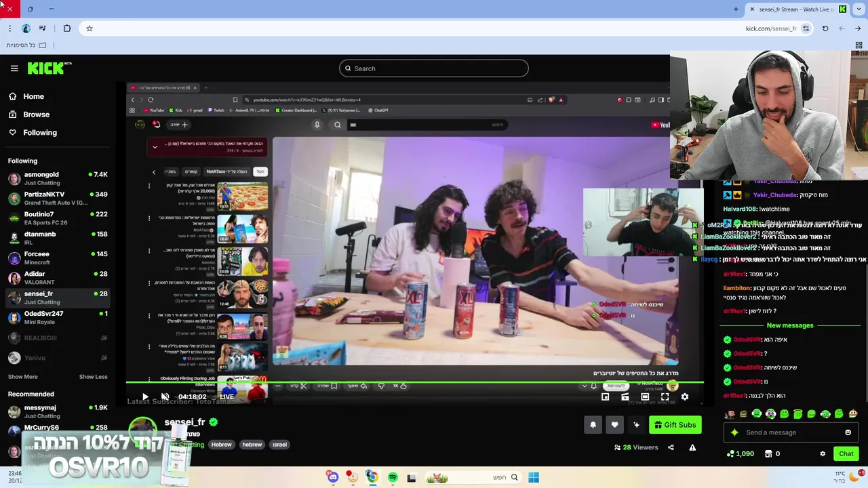Viewport: 868px width, 488px height.
Task: Open mini player mode
Action: coord(606,397)
